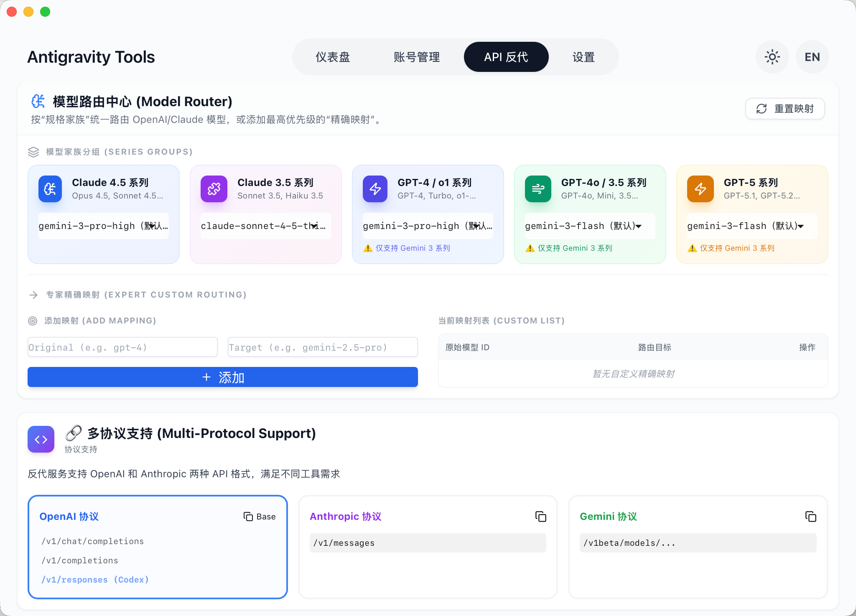Click the 重置映射 reset mapping button
Viewport: 856px width, 616px height.
click(x=785, y=109)
